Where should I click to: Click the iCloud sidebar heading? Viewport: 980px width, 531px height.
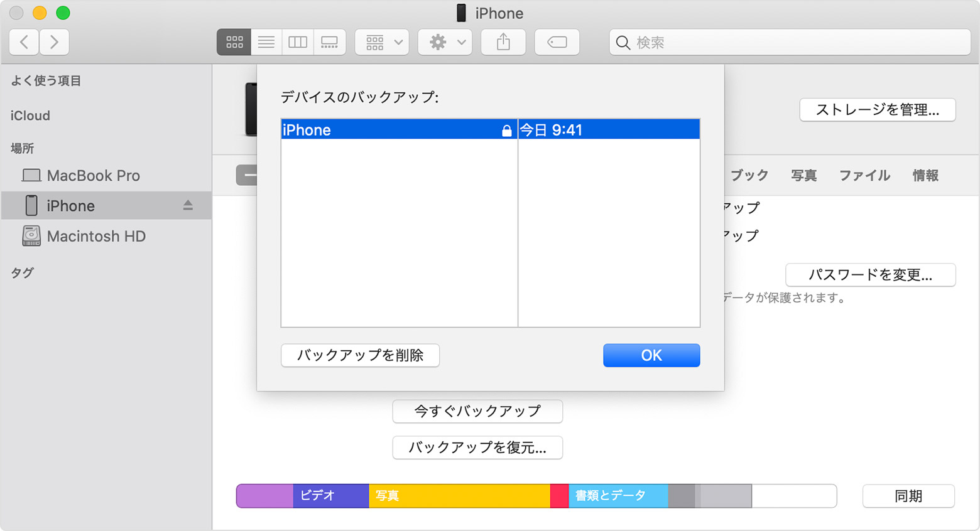[x=30, y=115]
